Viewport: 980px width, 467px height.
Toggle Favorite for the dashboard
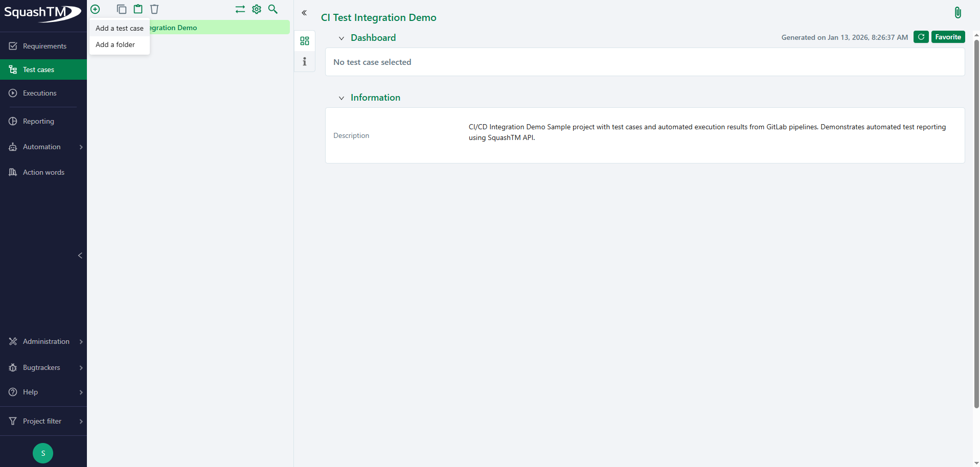tap(948, 37)
